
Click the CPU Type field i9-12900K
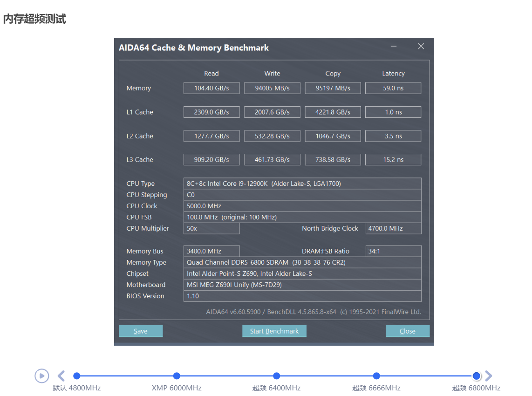pyautogui.click(x=302, y=184)
